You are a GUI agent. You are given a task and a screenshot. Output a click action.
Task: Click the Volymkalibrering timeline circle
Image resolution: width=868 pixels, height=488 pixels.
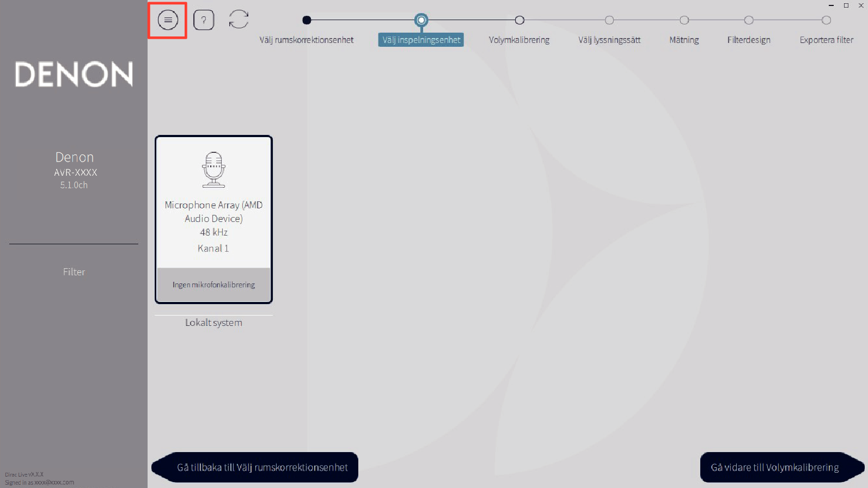click(x=519, y=20)
